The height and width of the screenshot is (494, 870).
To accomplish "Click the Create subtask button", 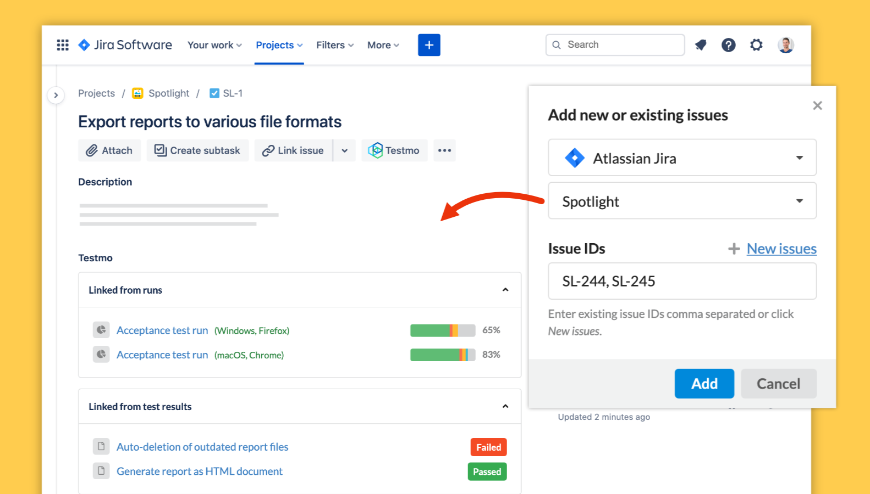I will 198,150.
